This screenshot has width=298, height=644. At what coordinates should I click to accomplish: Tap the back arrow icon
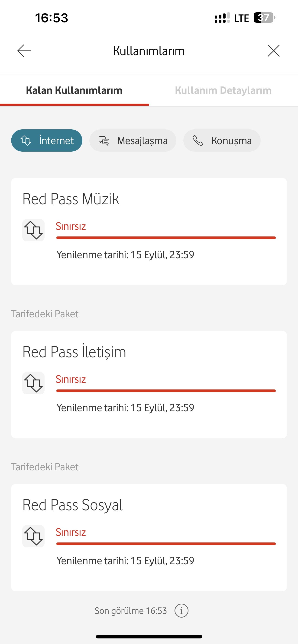[24, 51]
